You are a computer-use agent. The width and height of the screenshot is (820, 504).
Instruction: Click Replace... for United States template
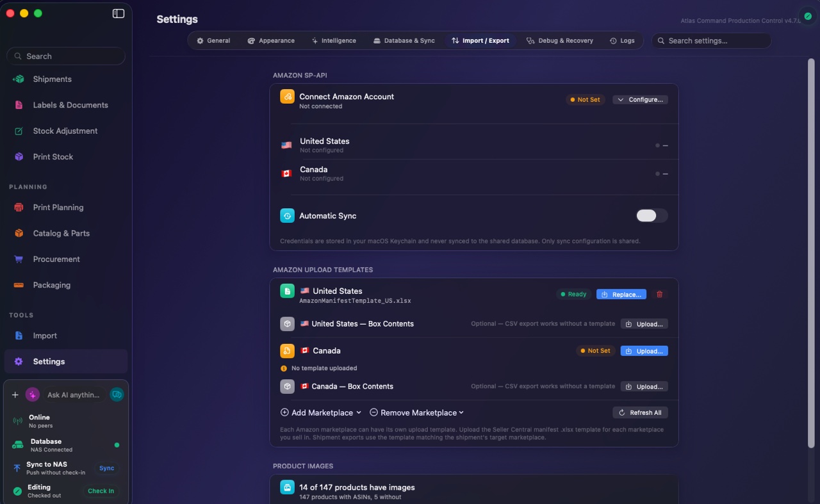click(621, 295)
